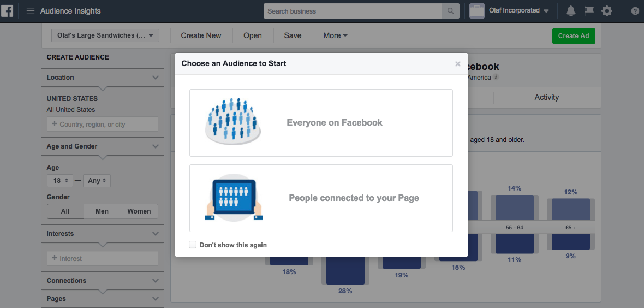The image size is (644, 308).
Task: Switch to the Activity tab
Action: point(546,97)
